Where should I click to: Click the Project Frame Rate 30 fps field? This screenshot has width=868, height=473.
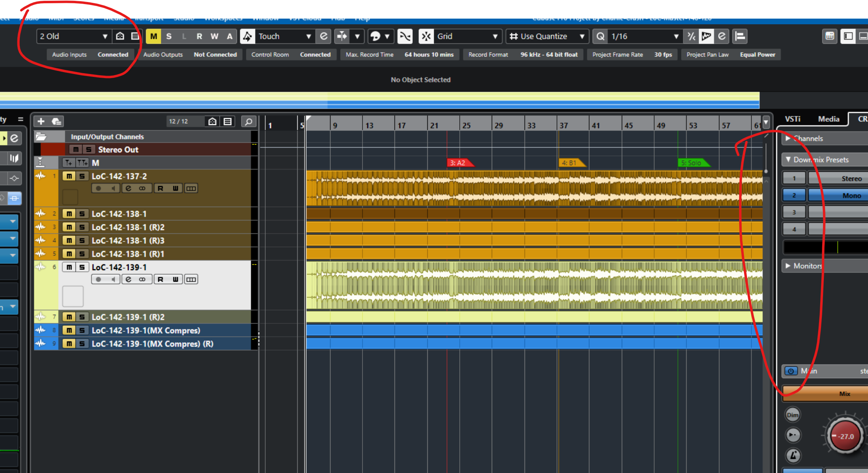[x=632, y=55]
